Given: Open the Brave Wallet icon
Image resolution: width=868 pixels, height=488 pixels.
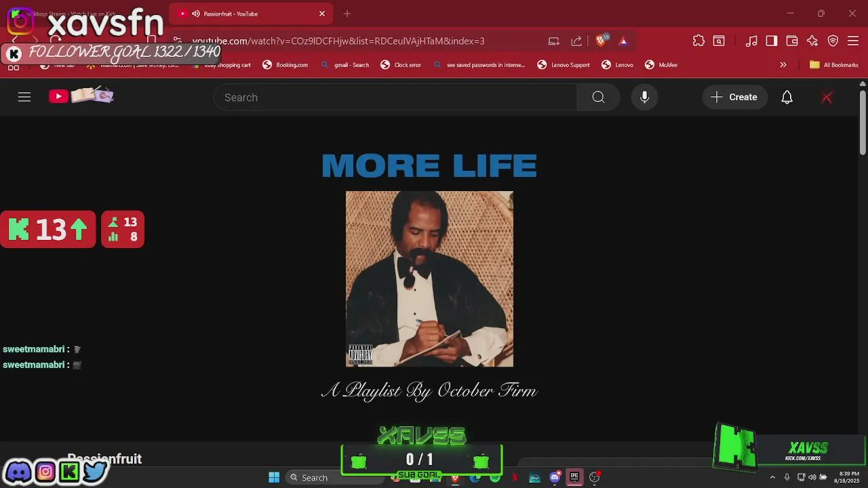Looking at the screenshot, I should tap(792, 41).
